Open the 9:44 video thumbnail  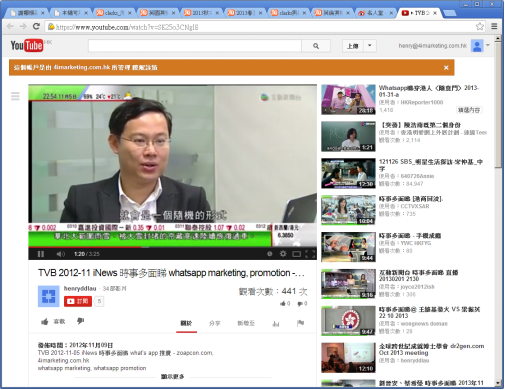click(348, 247)
